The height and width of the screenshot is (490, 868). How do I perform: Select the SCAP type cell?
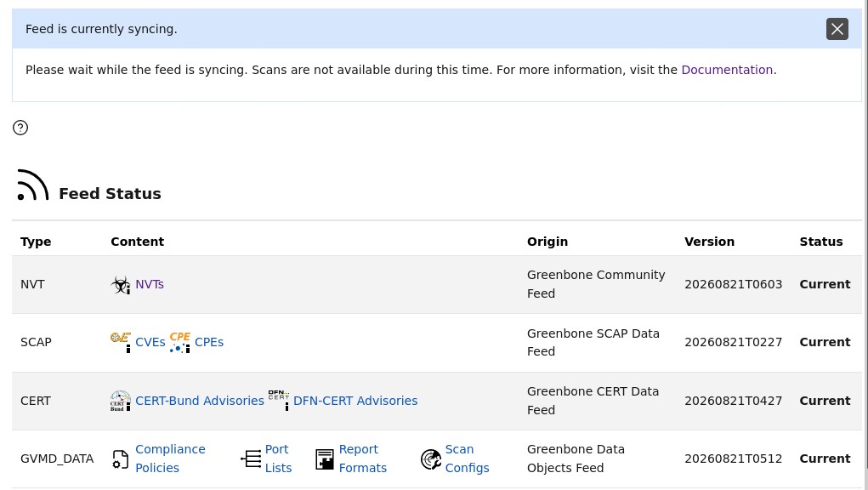[36, 342]
